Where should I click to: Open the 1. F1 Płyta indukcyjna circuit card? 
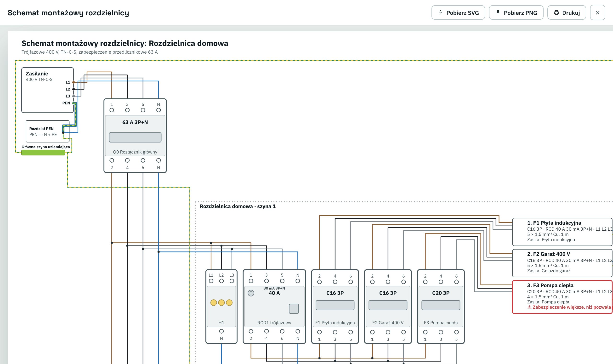562,232
